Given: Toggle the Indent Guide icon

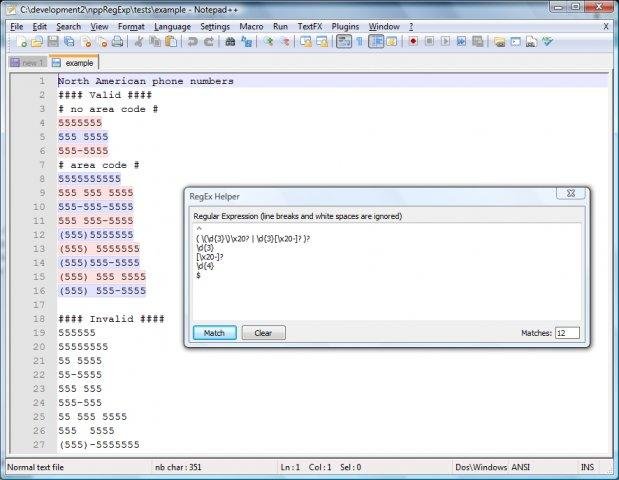Looking at the screenshot, I should pyautogui.click(x=376, y=41).
